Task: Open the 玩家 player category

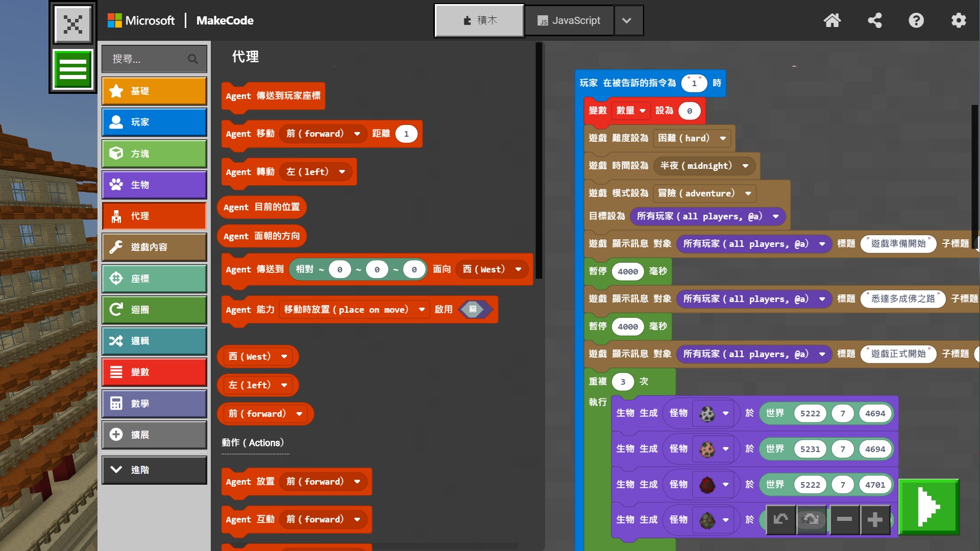Action: coord(154,122)
